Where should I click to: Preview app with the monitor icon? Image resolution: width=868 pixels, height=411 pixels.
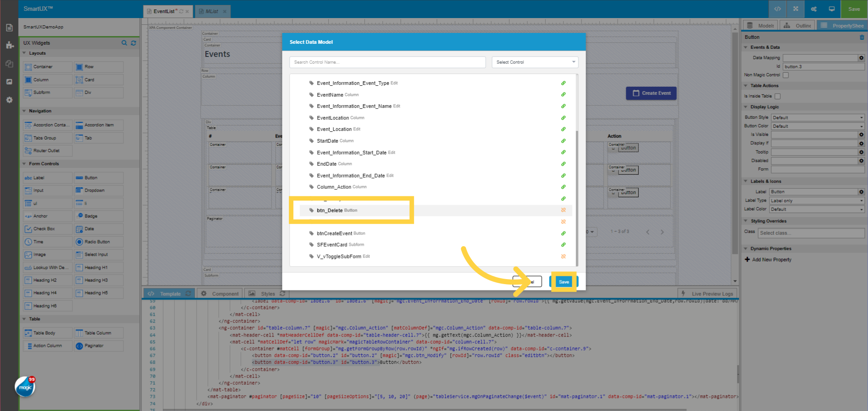831,9
